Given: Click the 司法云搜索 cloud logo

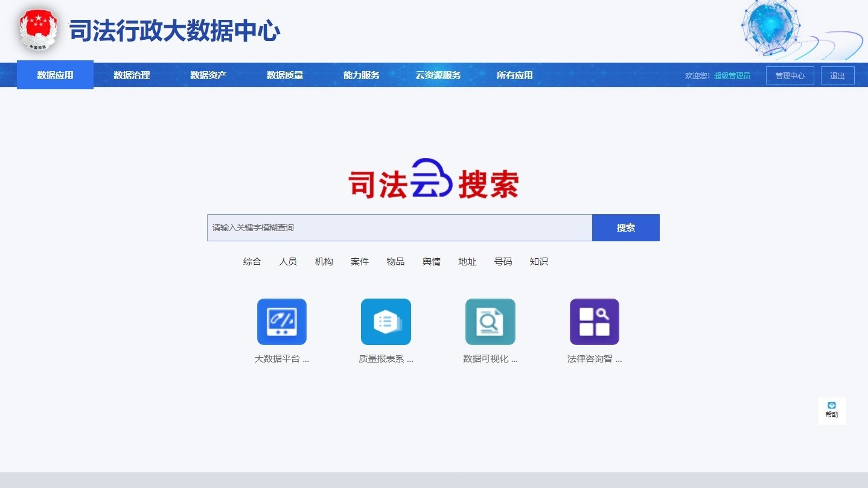Looking at the screenshot, I should (x=433, y=179).
